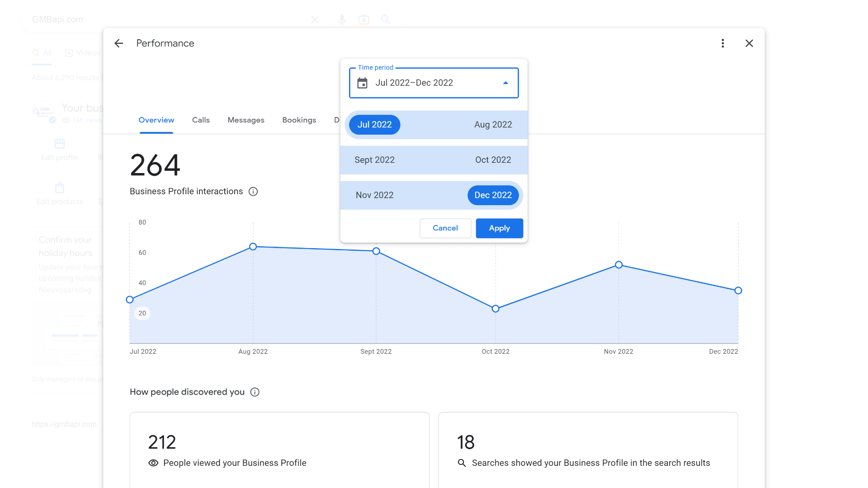
Task: Click the clear X in the search bar
Action: (x=315, y=19)
